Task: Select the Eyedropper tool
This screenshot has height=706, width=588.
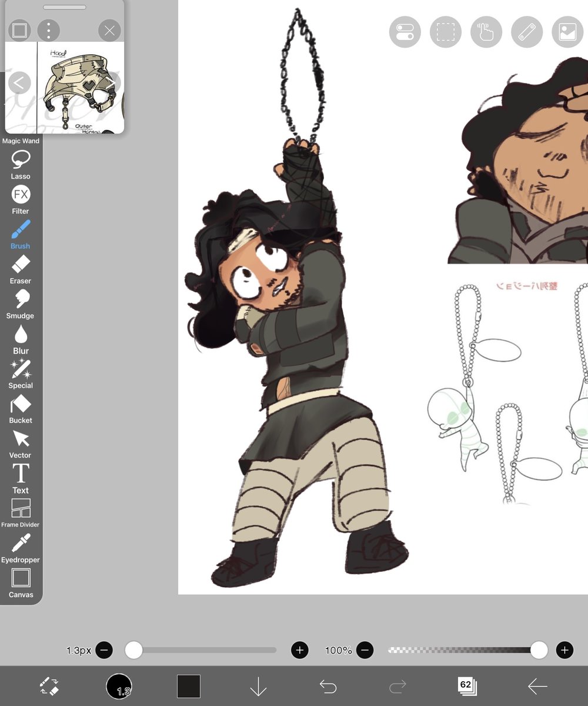Action: click(21, 548)
